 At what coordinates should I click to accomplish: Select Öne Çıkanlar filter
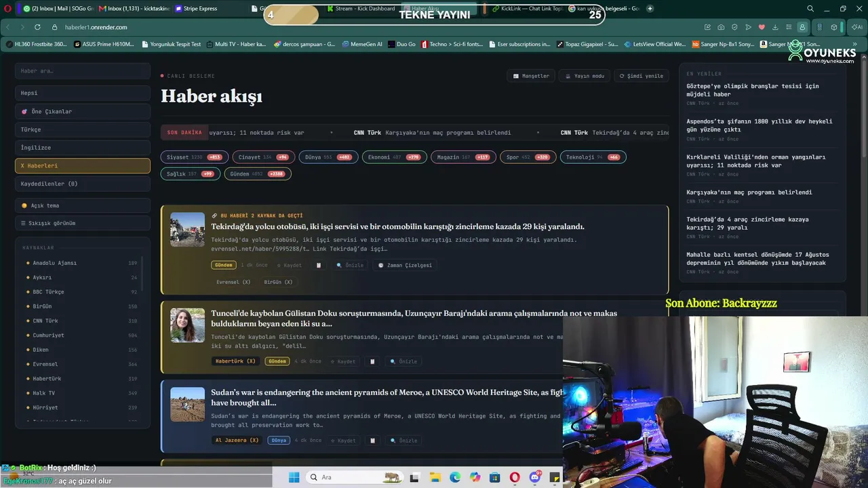pyautogui.click(x=83, y=111)
